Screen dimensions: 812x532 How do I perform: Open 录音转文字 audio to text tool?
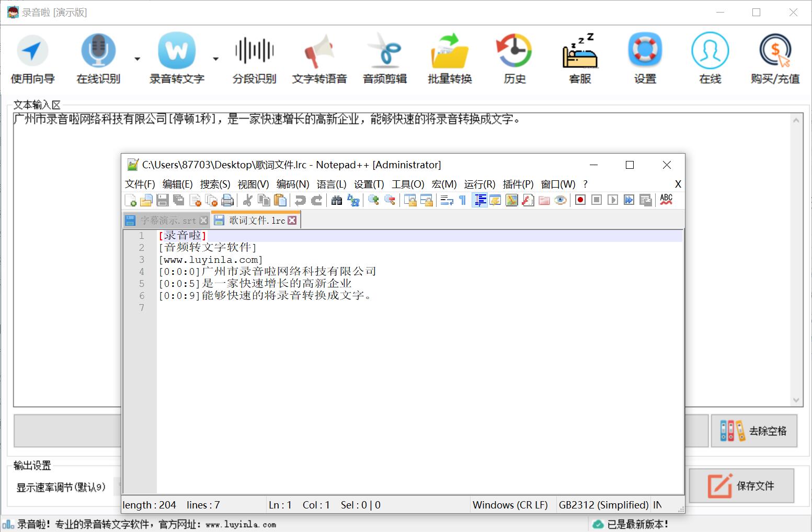(x=177, y=59)
